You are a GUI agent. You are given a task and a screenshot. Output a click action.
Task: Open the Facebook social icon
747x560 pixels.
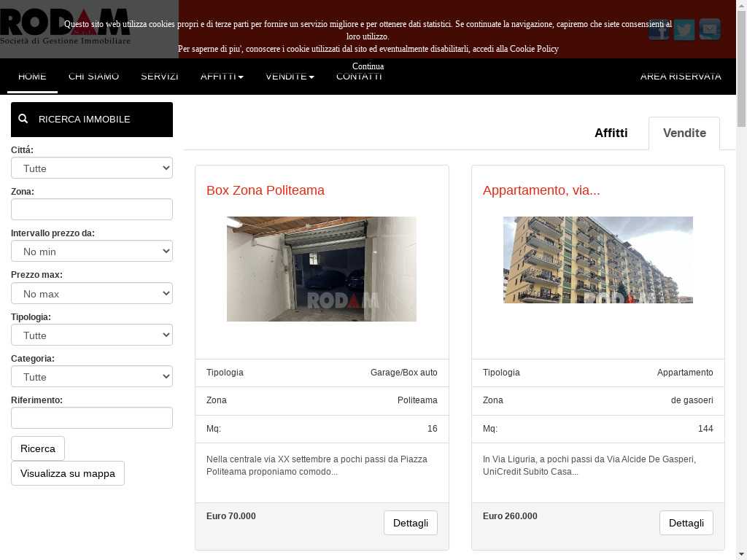point(659,29)
